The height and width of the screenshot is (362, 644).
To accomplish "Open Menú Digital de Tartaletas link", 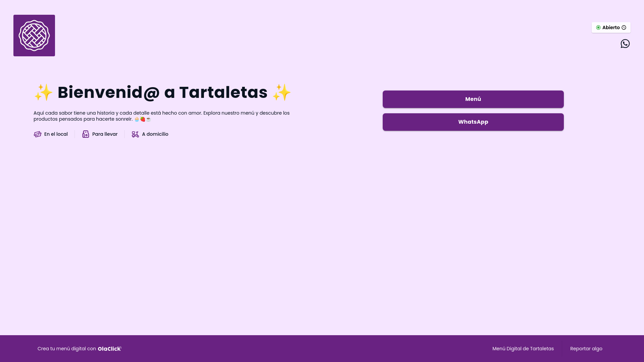I will click(x=523, y=349).
